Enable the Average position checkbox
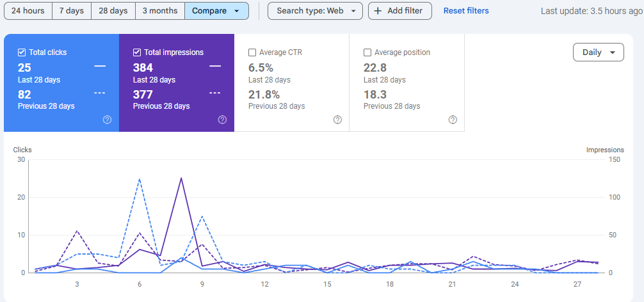 367,52
